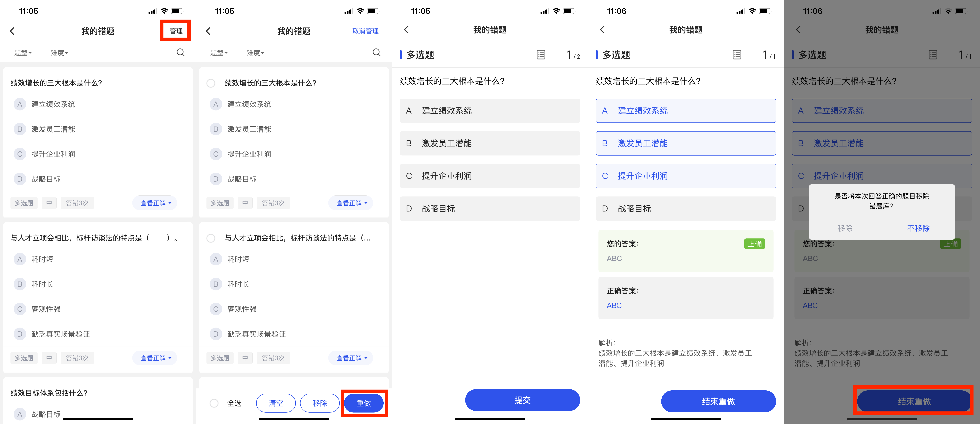This screenshot has width=980, height=424.
Task: Expand 查看正解 for 绩效增长 question on 管理 screen
Action: [155, 203]
